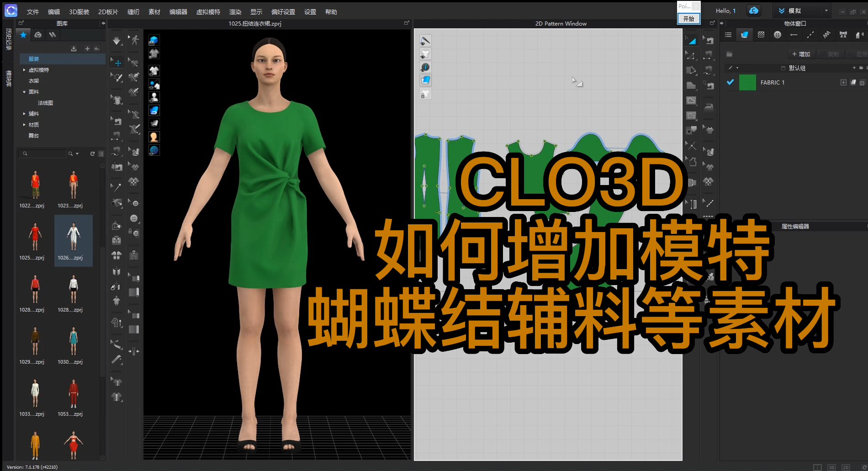This screenshot has height=471, width=868.
Task: Click the add folder plus icon in Library
Action: (87, 48)
